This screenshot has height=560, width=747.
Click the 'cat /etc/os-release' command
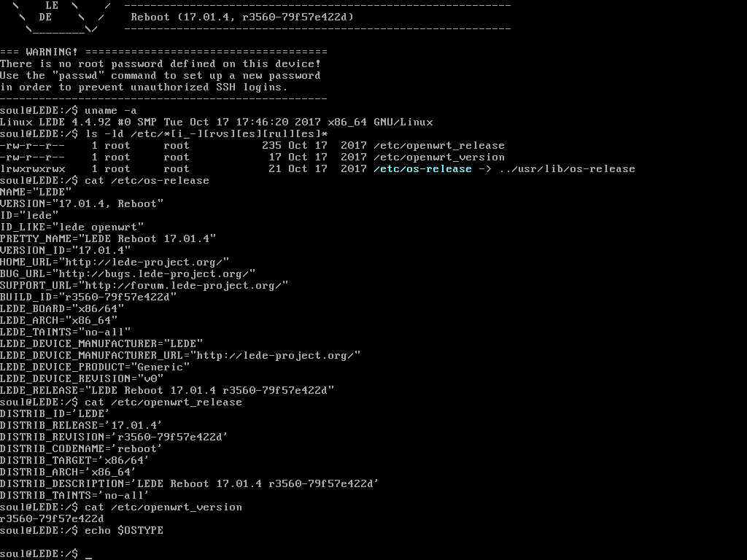[x=147, y=181]
